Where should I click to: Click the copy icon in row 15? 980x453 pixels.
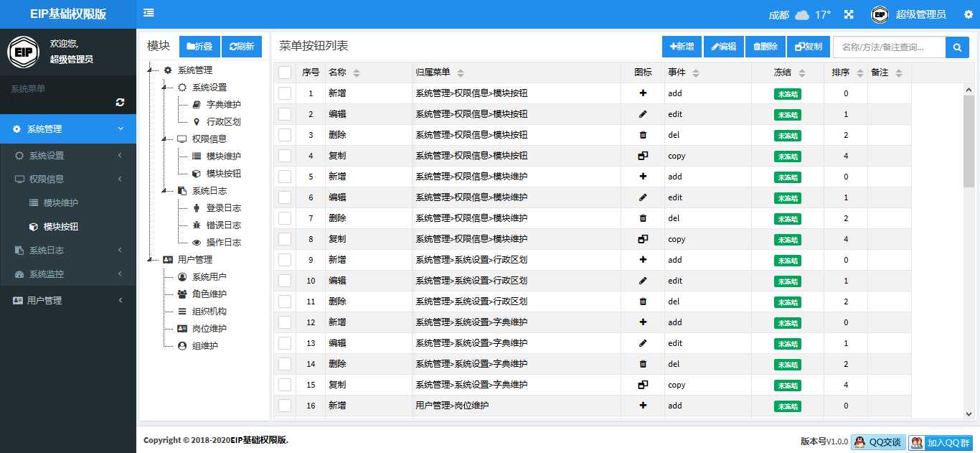tap(643, 385)
